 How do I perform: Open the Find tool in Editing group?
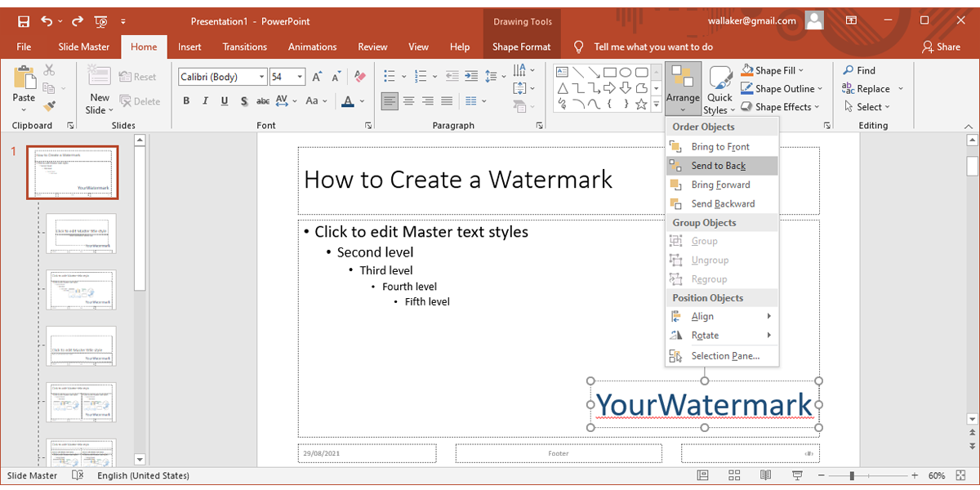[x=859, y=70]
